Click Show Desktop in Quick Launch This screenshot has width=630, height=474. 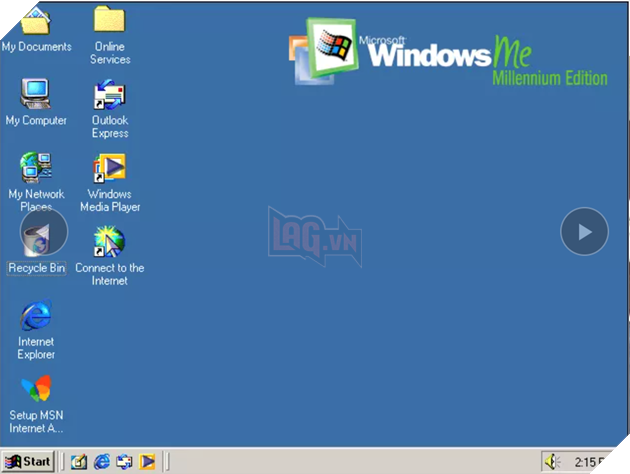79,462
